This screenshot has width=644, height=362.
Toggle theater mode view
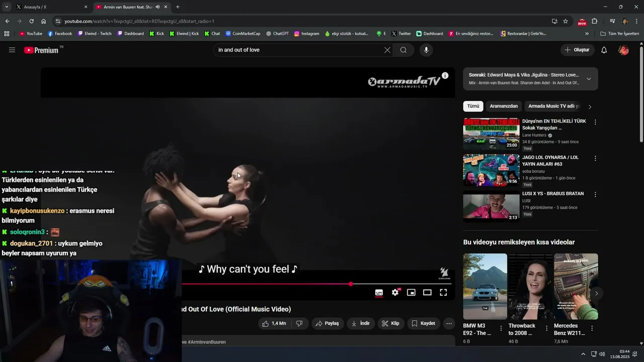tap(427, 293)
